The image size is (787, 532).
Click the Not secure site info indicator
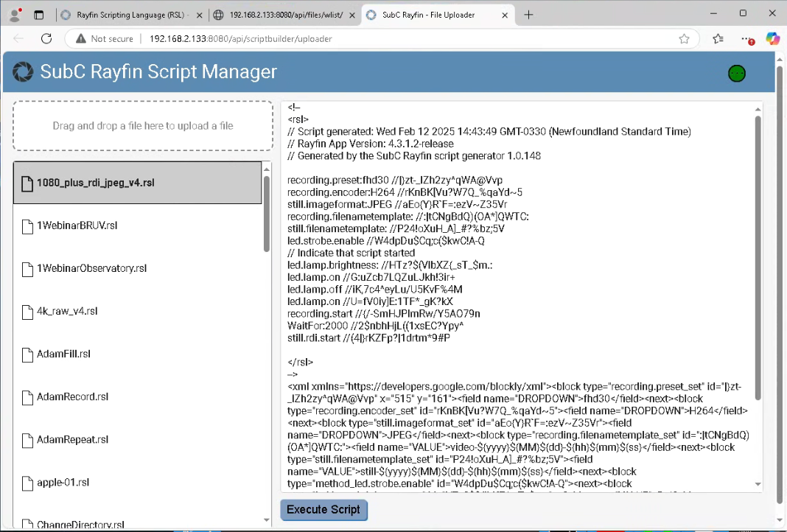tap(103, 38)
